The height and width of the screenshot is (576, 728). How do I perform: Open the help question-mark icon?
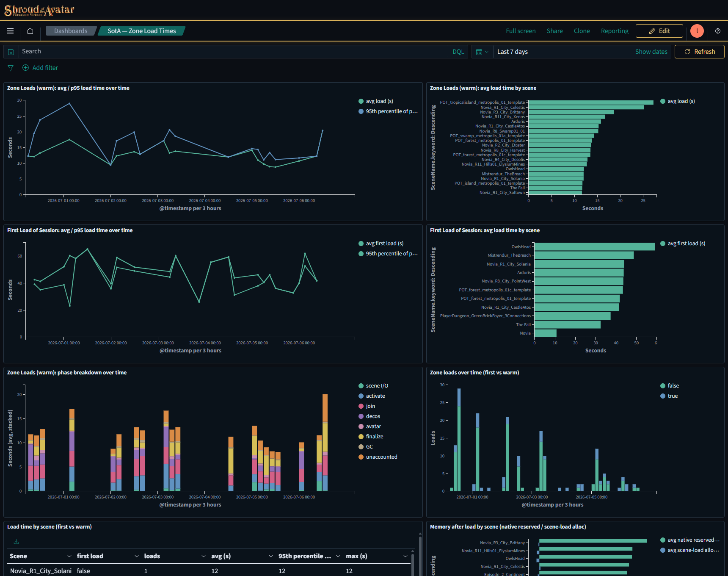click(x=718, y=31)
